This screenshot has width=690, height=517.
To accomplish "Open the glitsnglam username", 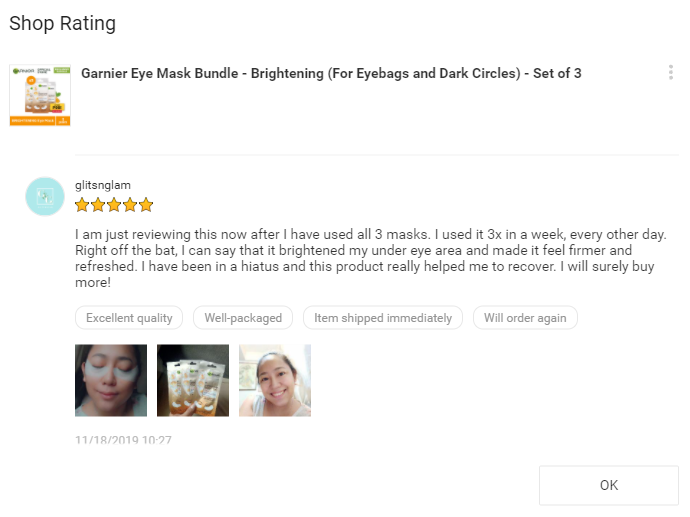I will [x=103, y=185].
